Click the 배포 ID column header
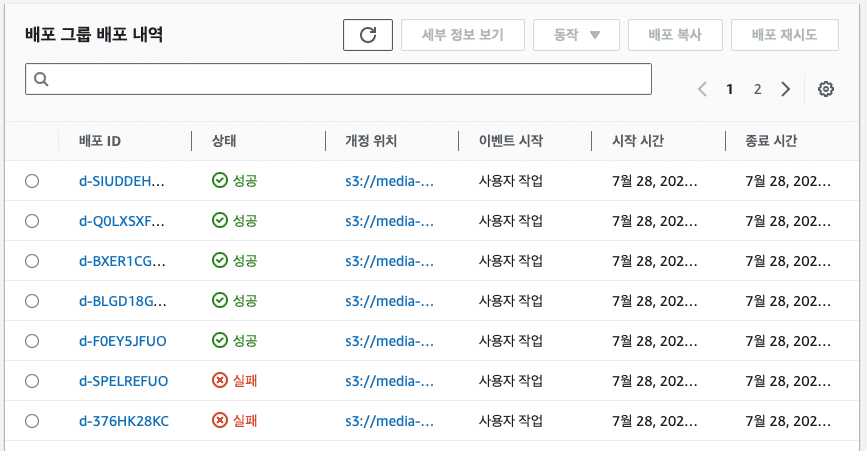 pos(100,141)
